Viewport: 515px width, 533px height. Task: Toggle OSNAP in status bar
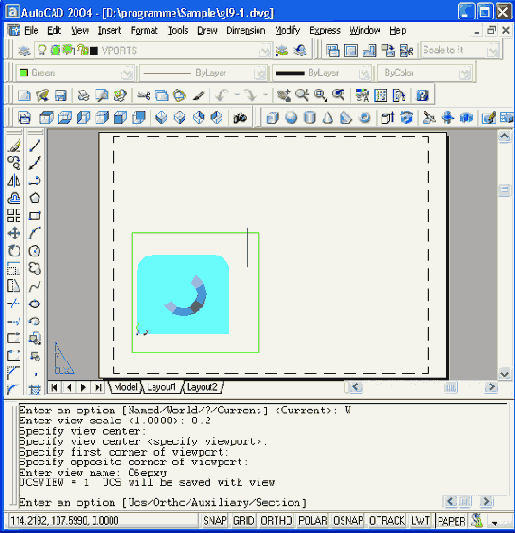click(348, 520)
